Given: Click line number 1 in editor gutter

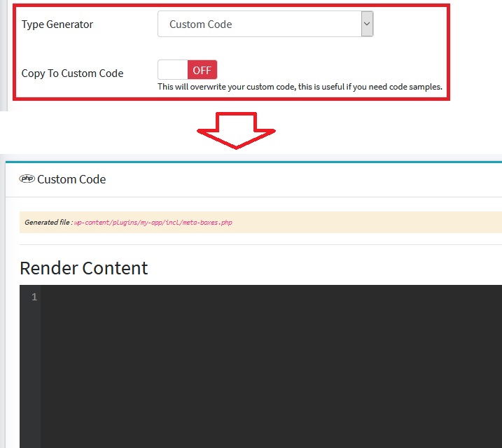Looking at the screenshot, I should tap(34, 297).
